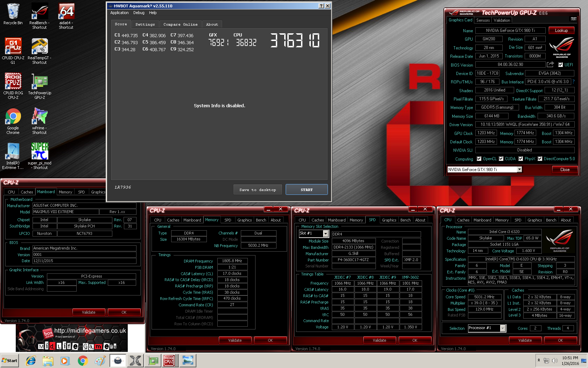Open the Google Chrome desktop icon

(13, 121)
